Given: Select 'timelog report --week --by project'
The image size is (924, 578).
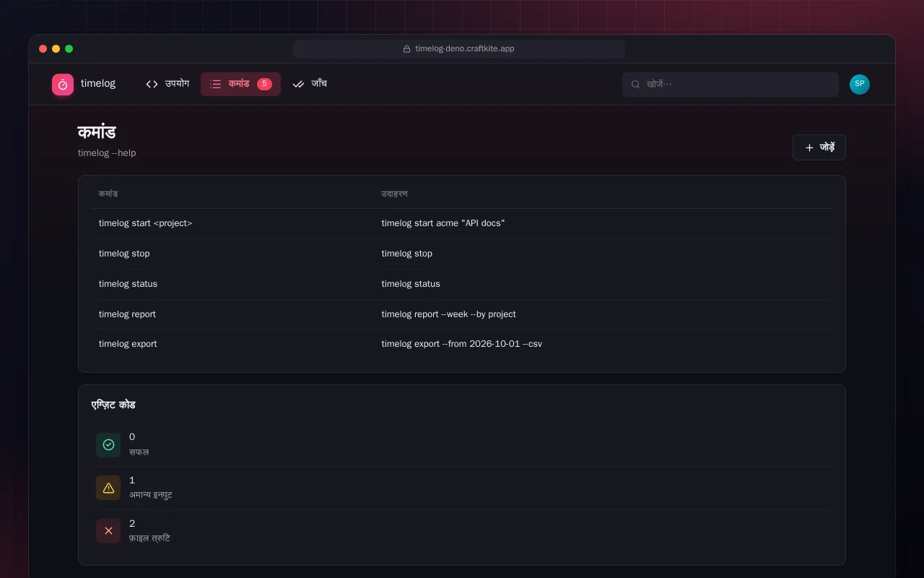Looking at the screenshot, I should 449,314.
